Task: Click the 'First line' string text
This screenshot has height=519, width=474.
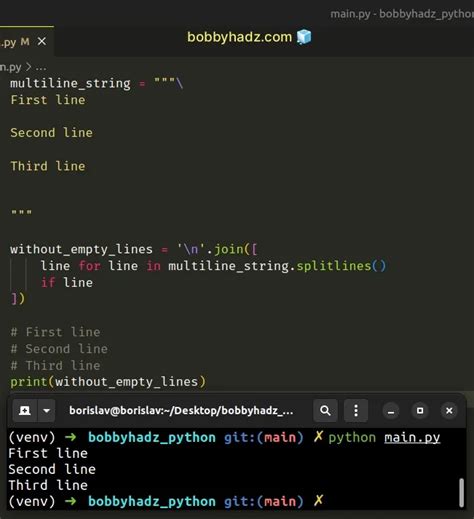Action: pos(48,100)
